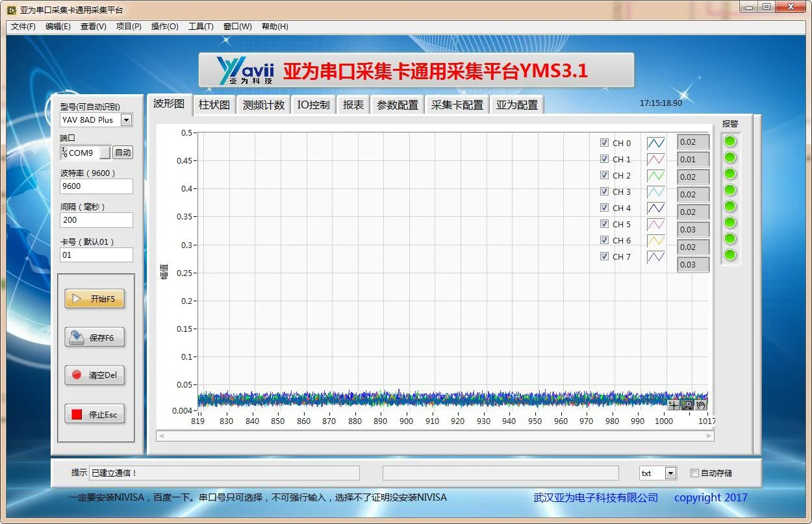This screenshot has width=812, height=524.
Task: Click the graph horizontal scrollbar left arrow
Action: (x=161, y=436)
